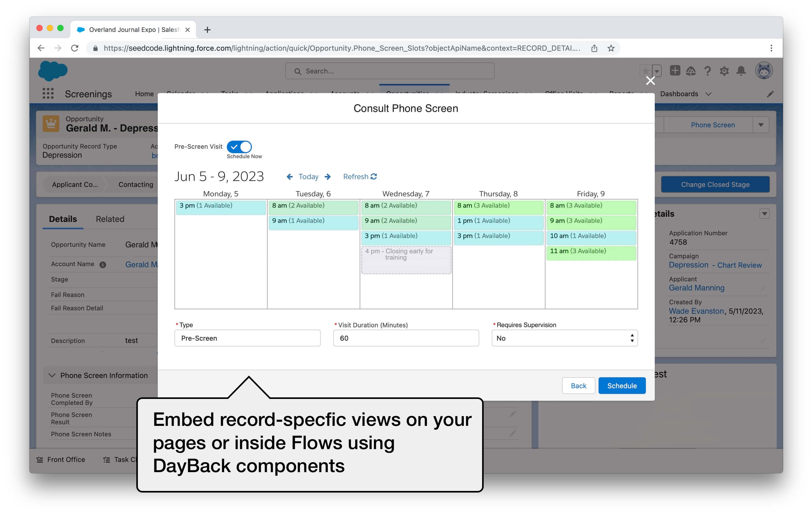Toggle the Pre-Screen Visit Schedule Now switch

239,147
